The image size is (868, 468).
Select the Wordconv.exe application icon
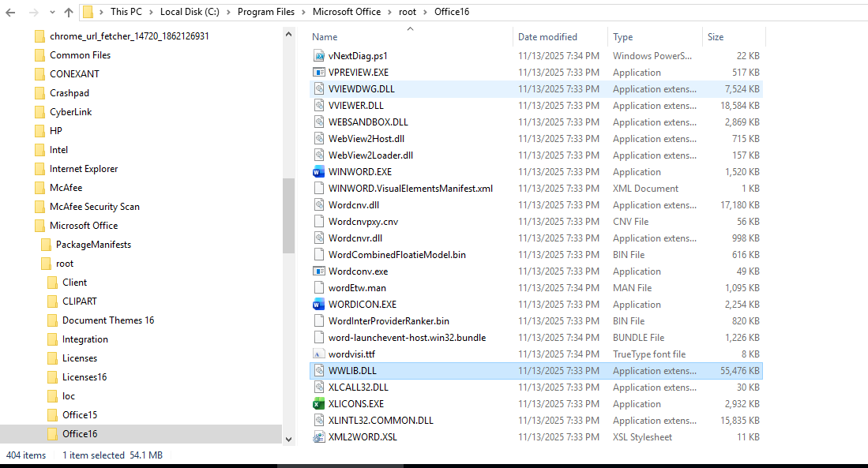point(319,271)
